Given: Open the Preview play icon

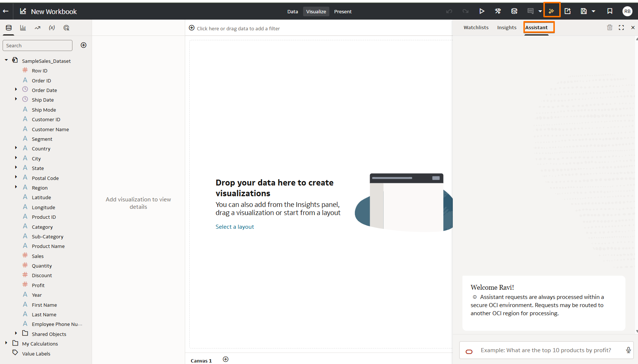Looking at the screenshot, I should (482, 11).
